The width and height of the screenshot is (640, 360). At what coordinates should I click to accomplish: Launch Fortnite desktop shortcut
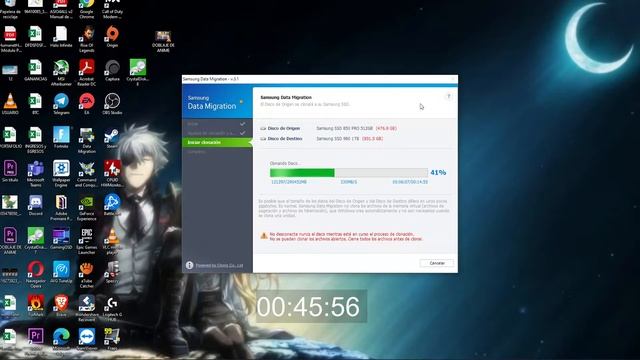[x=61, y=138]
